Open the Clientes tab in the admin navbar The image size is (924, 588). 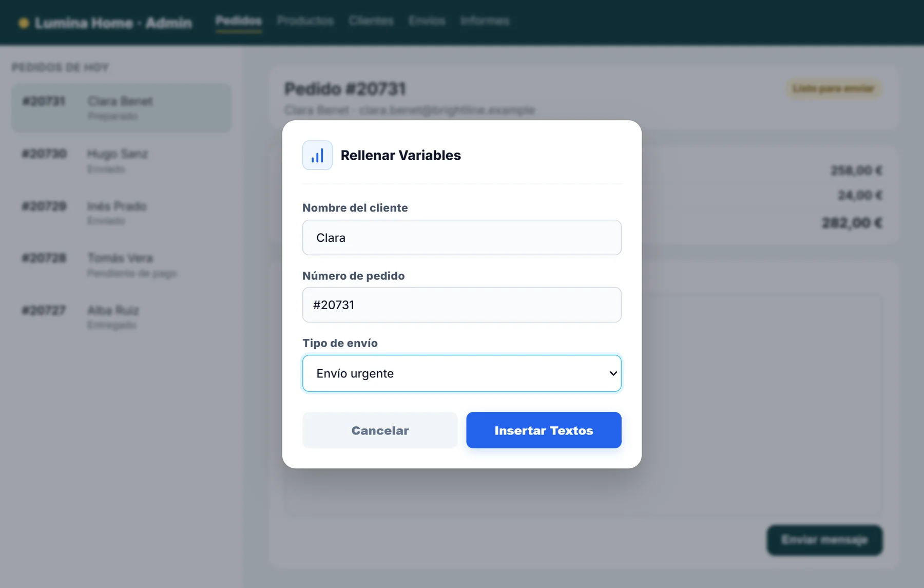pyautogui.click(x=371, y=21)
